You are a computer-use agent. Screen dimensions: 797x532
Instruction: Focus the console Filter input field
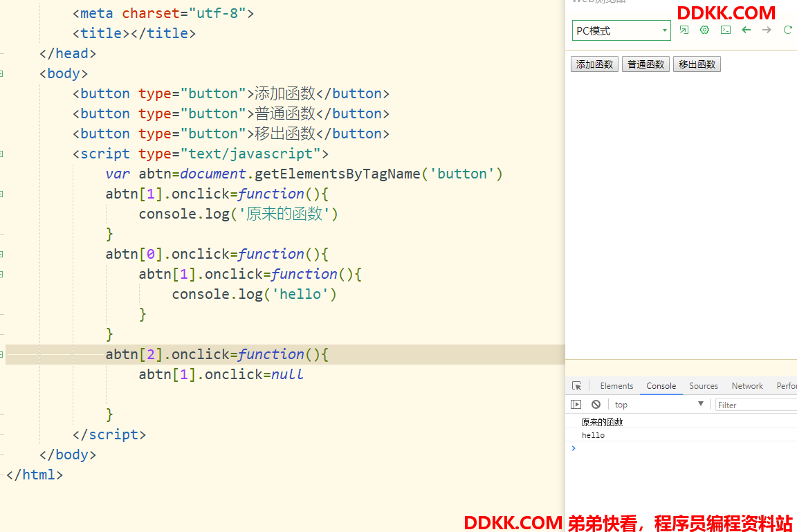pyautogui.click(x=755, y=405)
